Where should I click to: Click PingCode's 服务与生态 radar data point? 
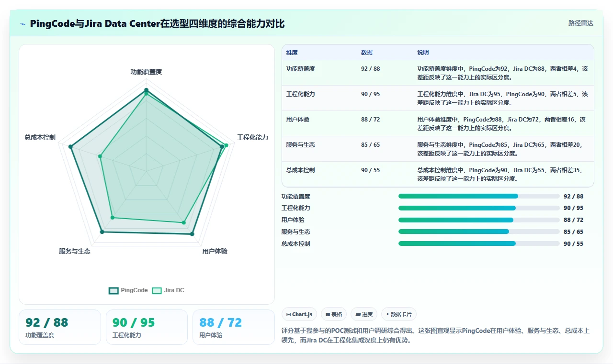pyautogui.click(x=102, y=232)
